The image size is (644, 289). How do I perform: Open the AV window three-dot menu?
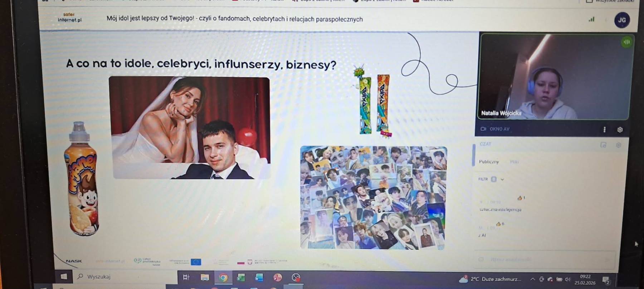click(604, 130)
